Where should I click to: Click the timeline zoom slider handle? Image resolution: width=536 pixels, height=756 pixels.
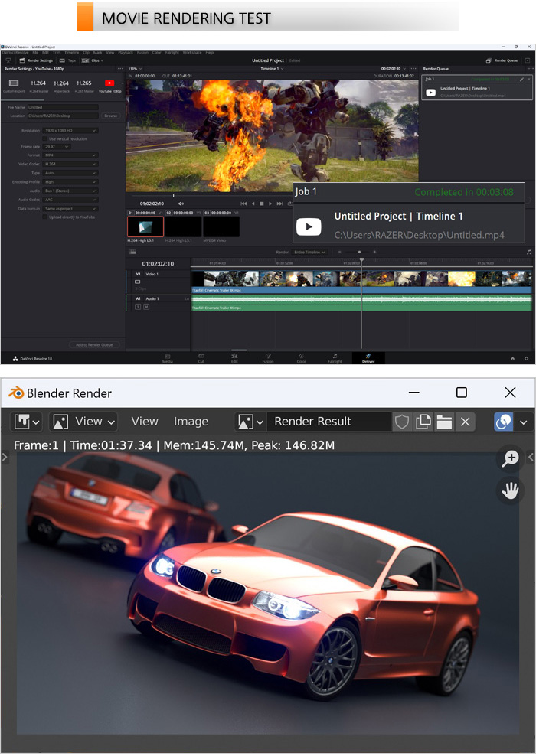(x=359, y=252)
